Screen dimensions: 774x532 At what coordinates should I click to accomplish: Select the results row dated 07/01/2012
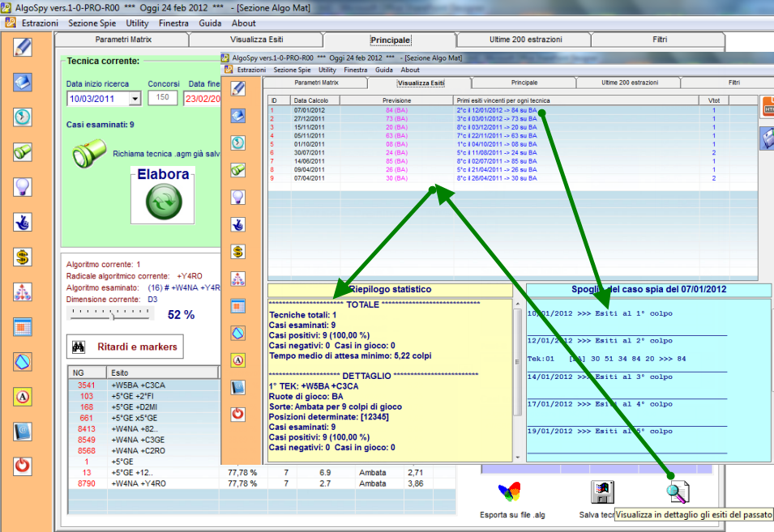tap(513, 110)
